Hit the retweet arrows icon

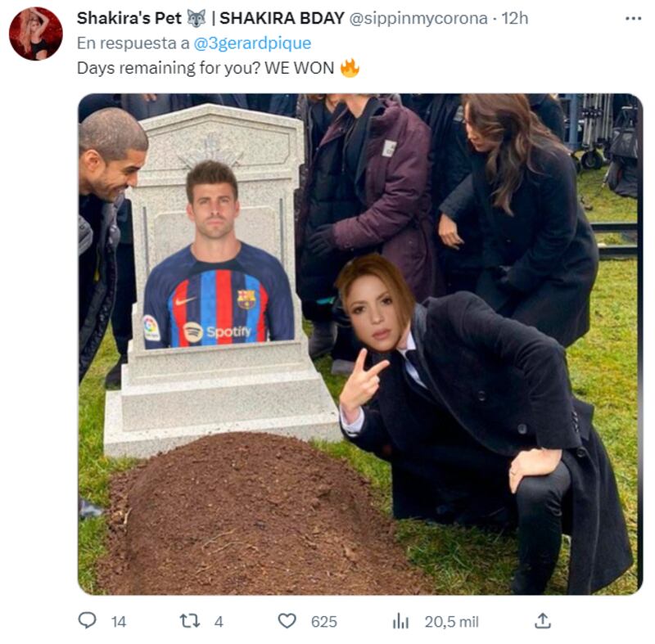(190, 621)
